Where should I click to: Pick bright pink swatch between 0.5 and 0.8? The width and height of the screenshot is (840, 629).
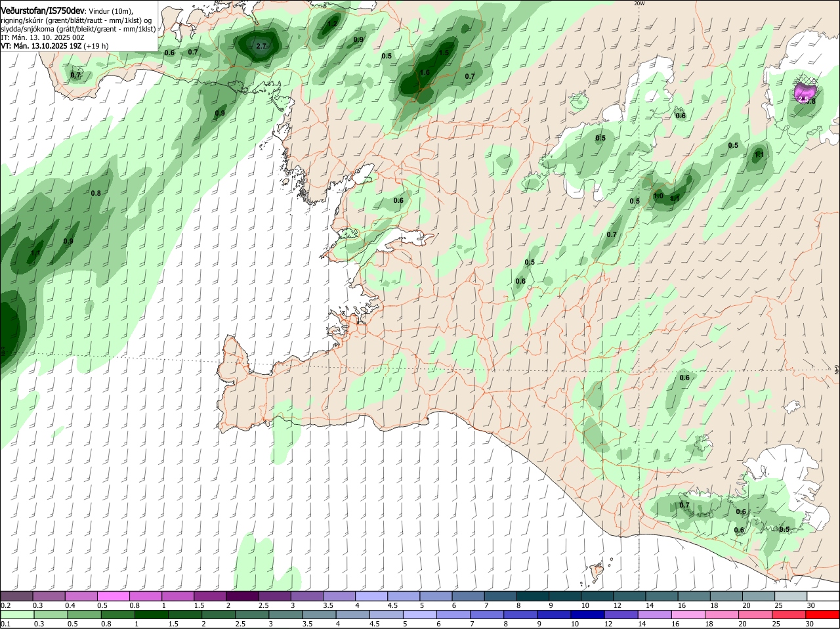[x=113, y=596]
